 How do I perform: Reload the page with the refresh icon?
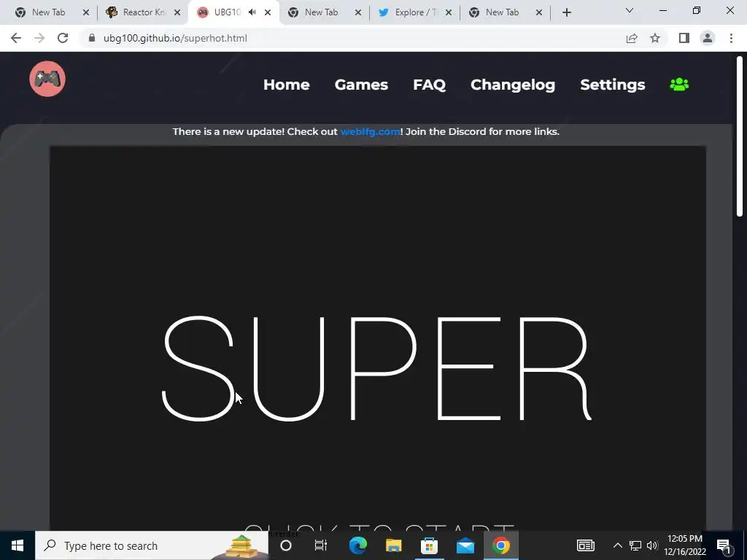[x=63, y=38]
